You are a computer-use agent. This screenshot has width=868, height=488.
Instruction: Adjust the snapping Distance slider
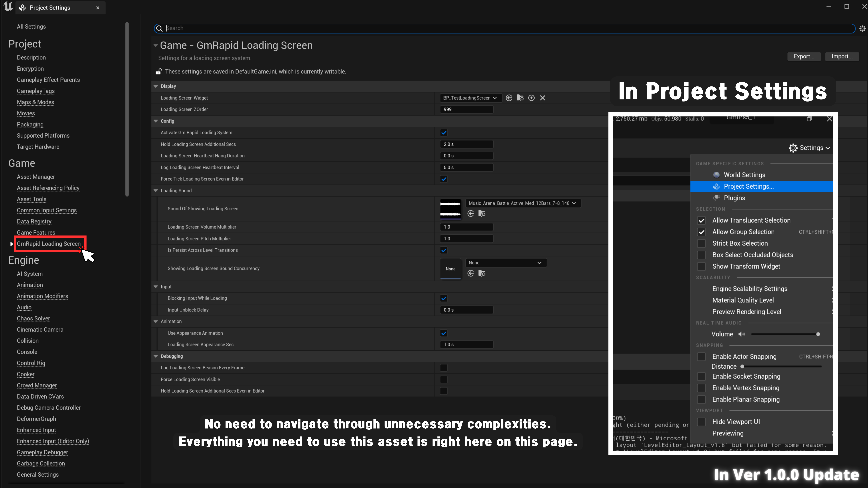click(781, 366)
